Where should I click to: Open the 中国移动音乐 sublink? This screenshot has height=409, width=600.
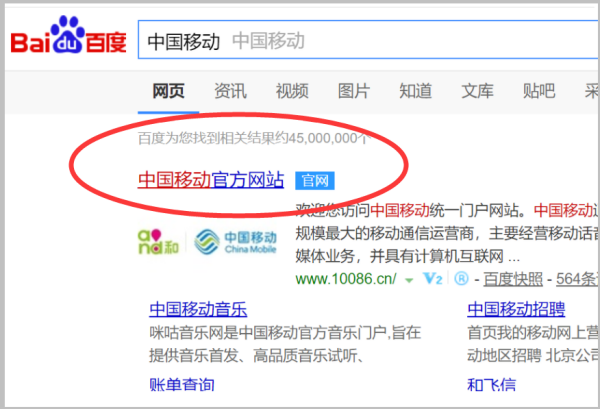[198, 309]
